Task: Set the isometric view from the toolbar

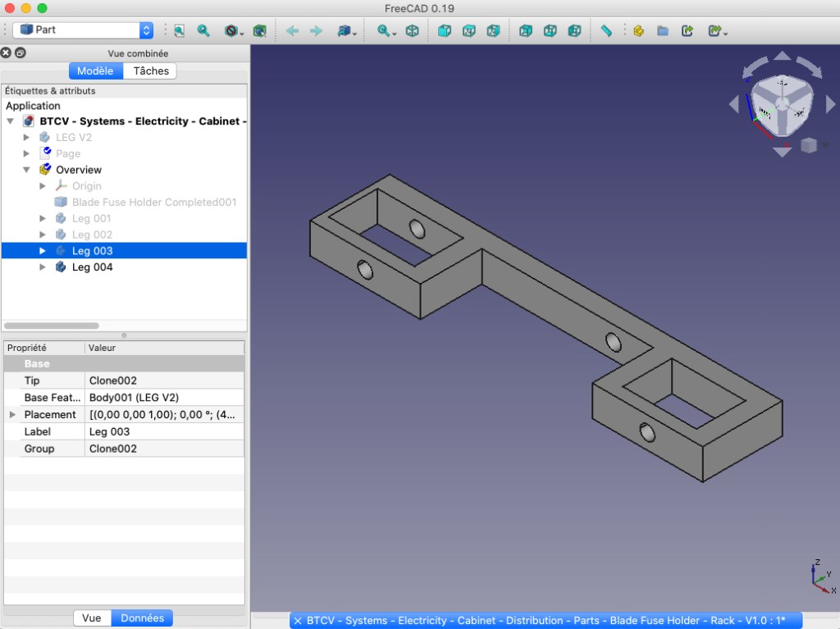Action: pyautogui.click(x=413, y=30)
